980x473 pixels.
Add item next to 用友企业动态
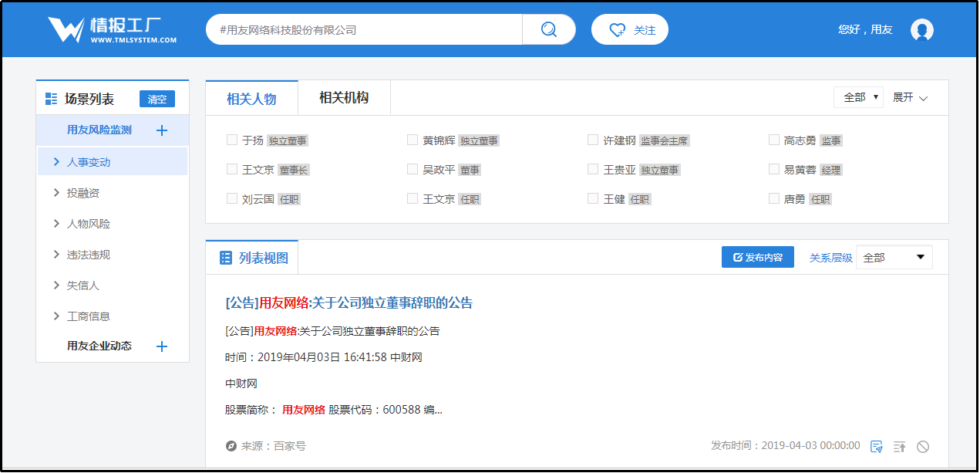click(162, 346)
